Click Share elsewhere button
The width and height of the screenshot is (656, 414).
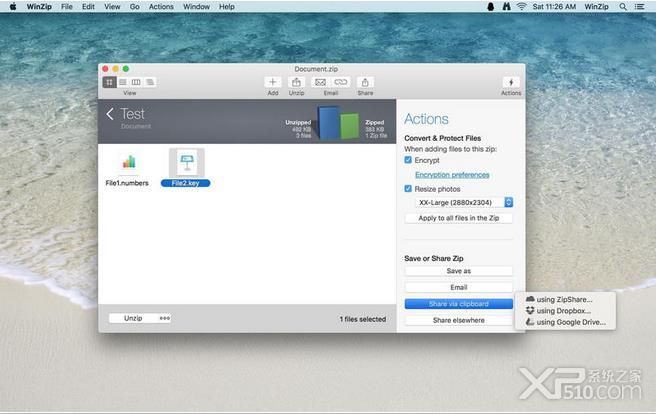[459, 320]
